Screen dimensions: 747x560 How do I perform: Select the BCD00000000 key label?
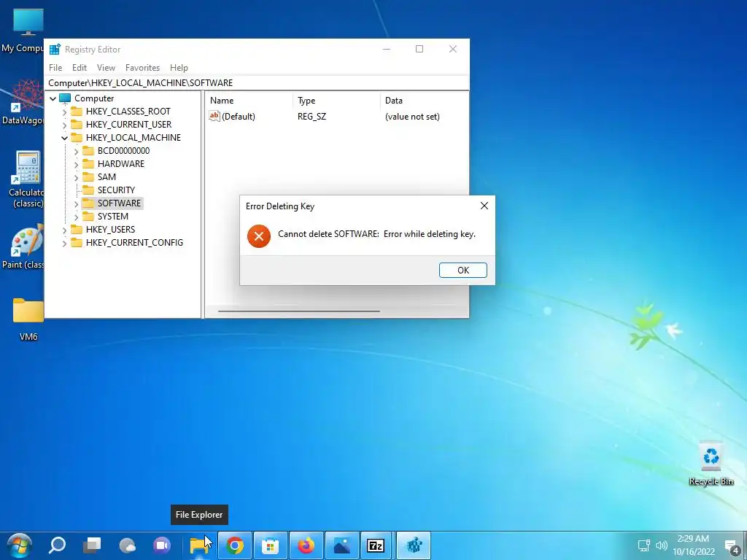click(x=123, y=150)
